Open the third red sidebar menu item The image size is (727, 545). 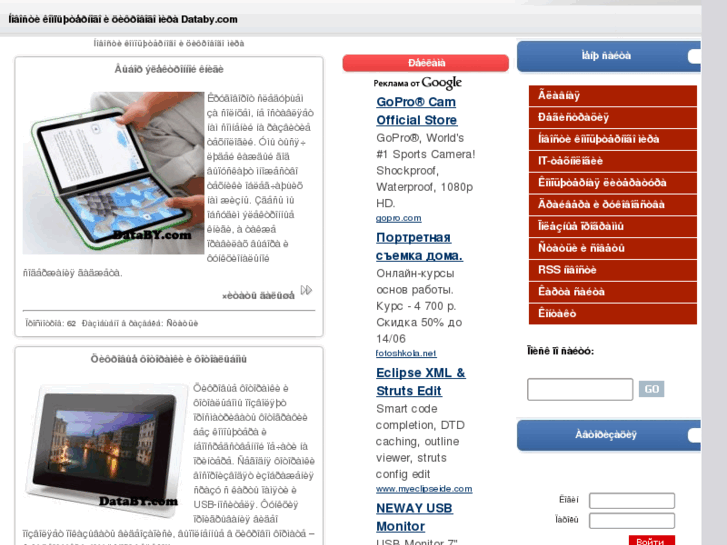[x=612, y=139]
